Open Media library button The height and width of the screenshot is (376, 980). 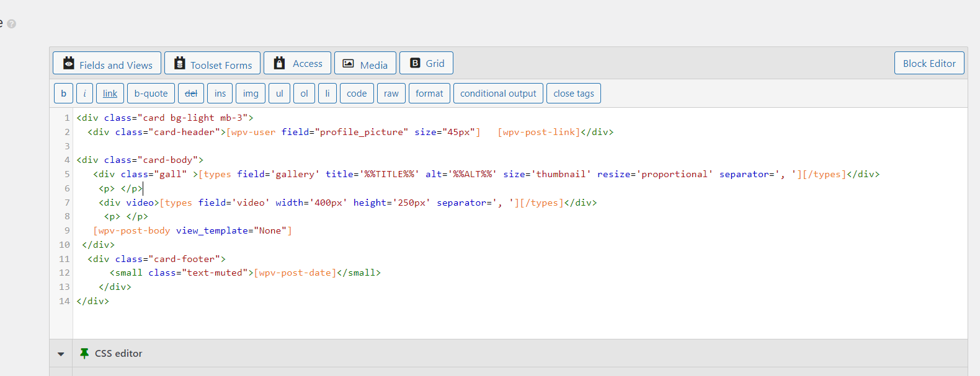tap(365, 63)
